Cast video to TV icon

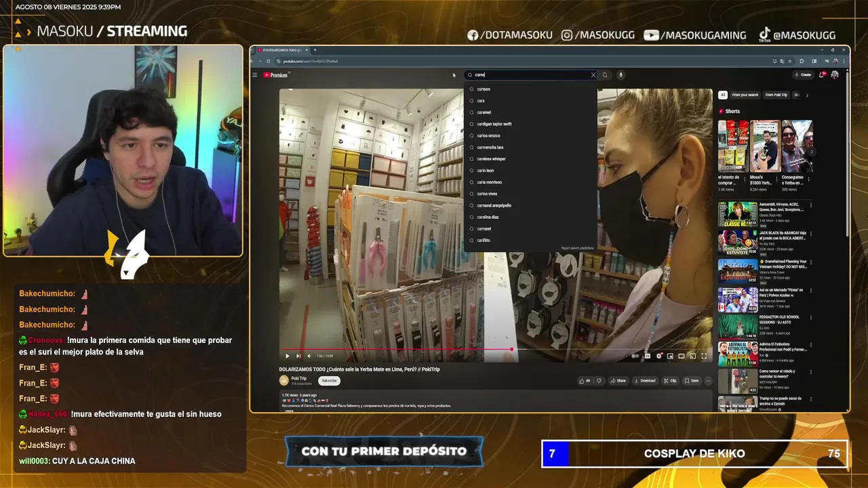(x=692, y=356)
